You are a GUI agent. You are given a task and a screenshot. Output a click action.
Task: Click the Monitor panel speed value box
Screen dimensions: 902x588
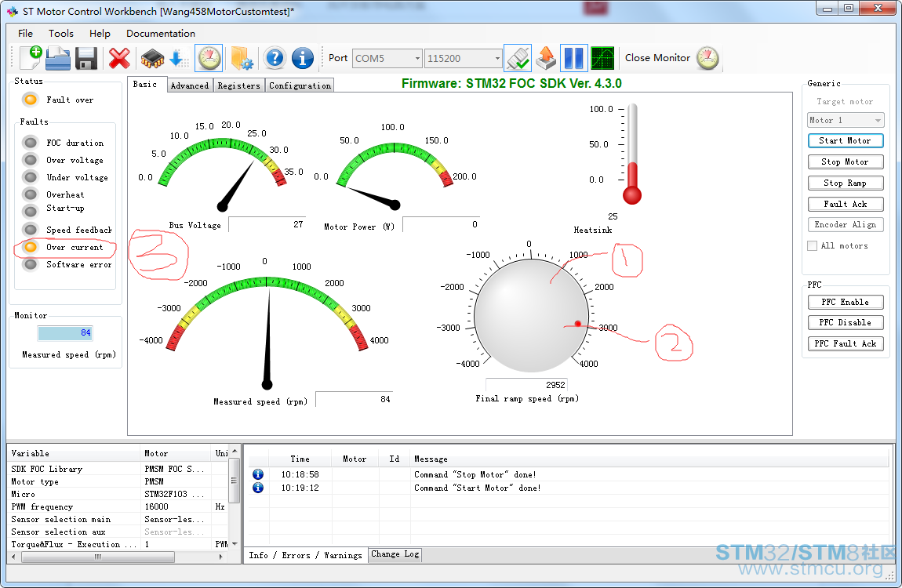click(65, 332)
